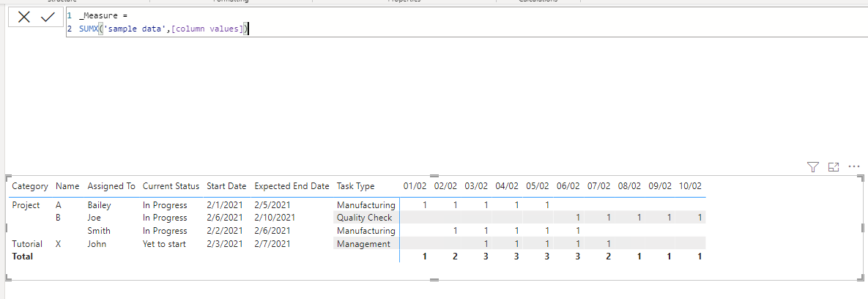Click name X in the Name column
The height and width of the screenshot is (299, 868).
click(x=58, y=243)
